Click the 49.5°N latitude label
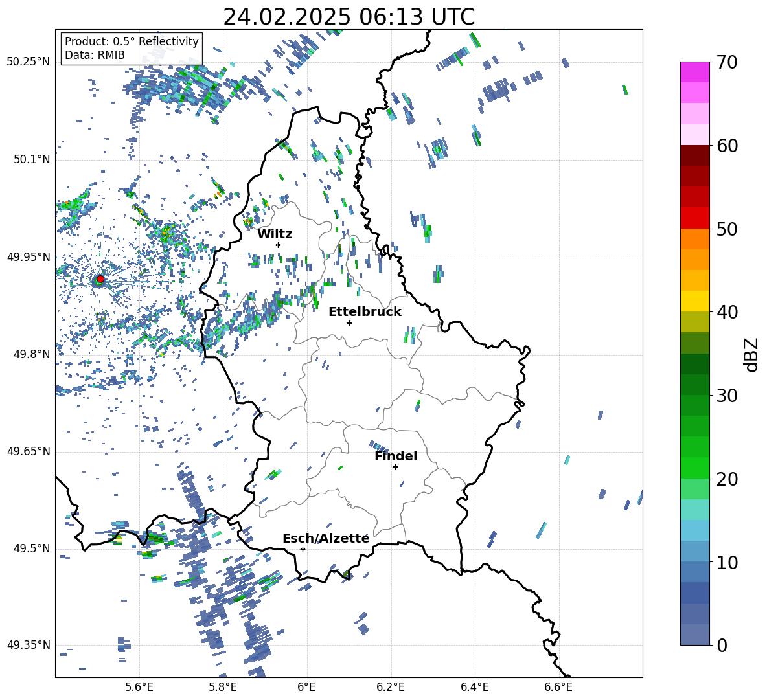Viewport: 767px width, 700px height. pyautogui.click(x=32, y=548)
